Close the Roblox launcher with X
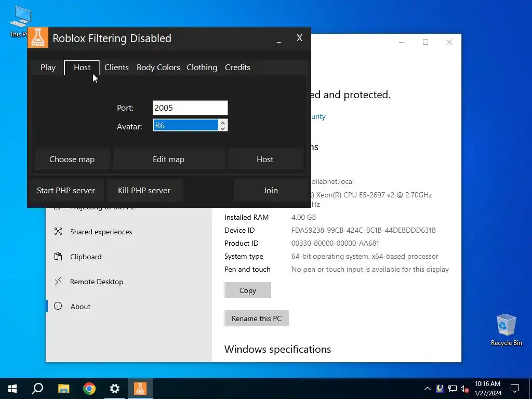The image size is (532, 399). [x=299, y=38]
